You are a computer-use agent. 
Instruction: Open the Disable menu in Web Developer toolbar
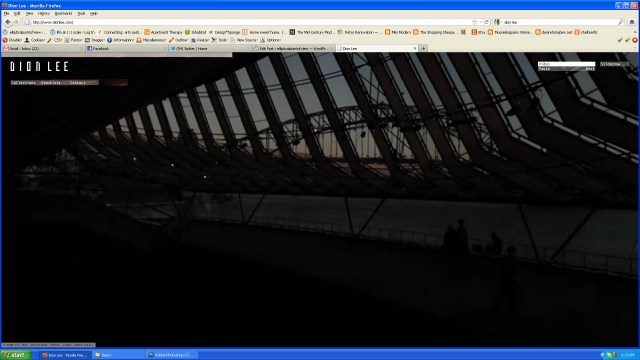point(12,40)
